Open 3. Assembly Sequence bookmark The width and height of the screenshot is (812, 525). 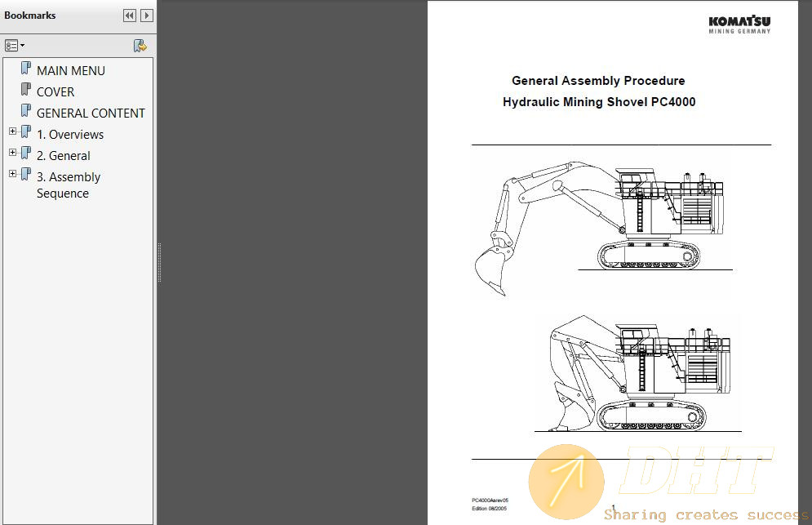point(69,185)
